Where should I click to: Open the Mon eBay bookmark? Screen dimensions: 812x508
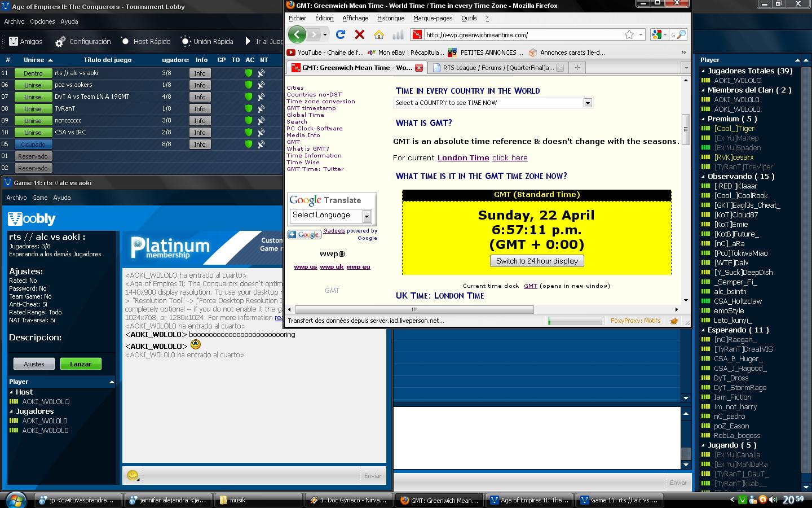405,52
